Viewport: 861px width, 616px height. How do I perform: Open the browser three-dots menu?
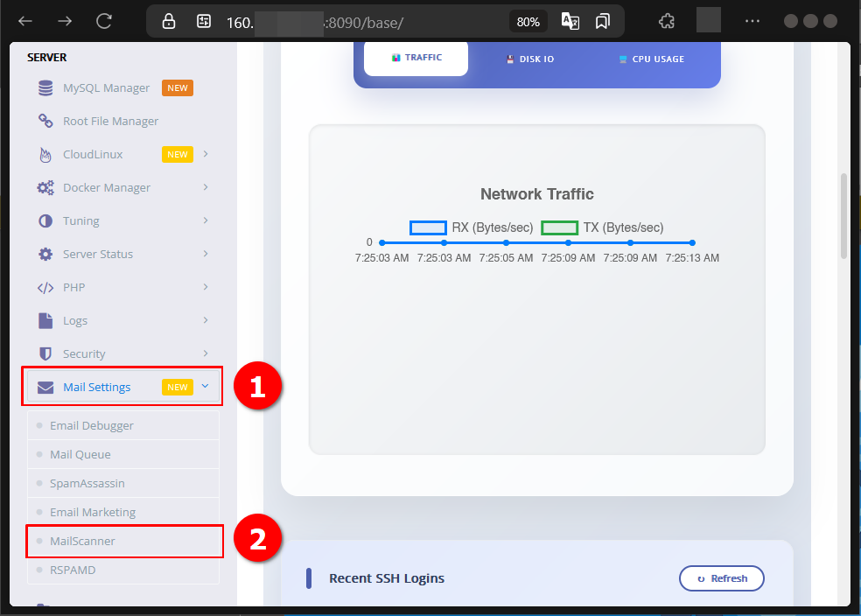752,21
